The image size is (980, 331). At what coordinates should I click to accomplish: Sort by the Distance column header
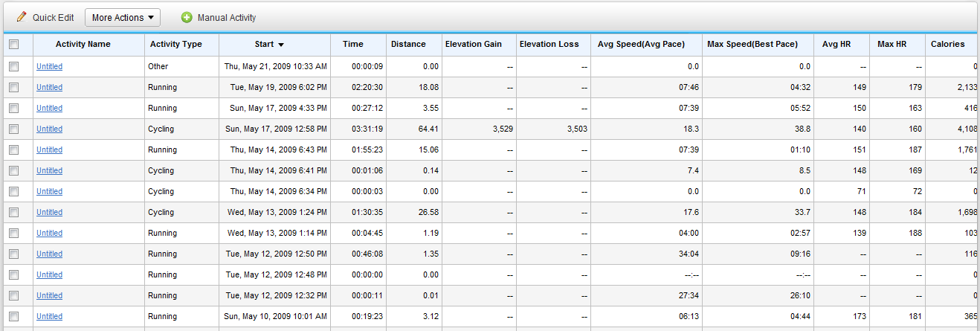point(408,44)
